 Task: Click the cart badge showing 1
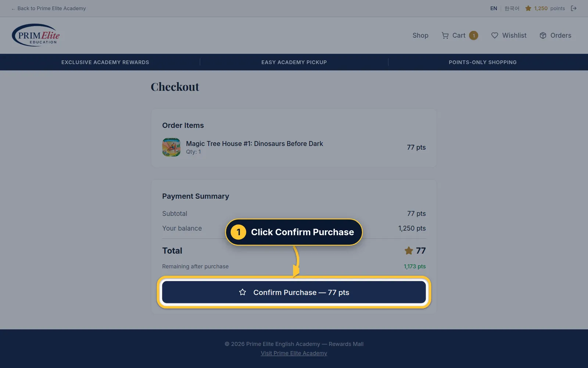tap(474, 35)
